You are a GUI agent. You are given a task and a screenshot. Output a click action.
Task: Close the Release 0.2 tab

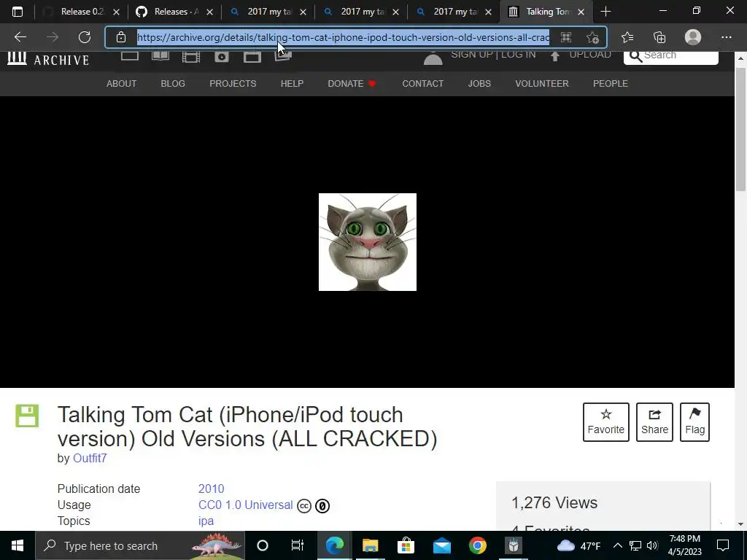tap(116, 12)
